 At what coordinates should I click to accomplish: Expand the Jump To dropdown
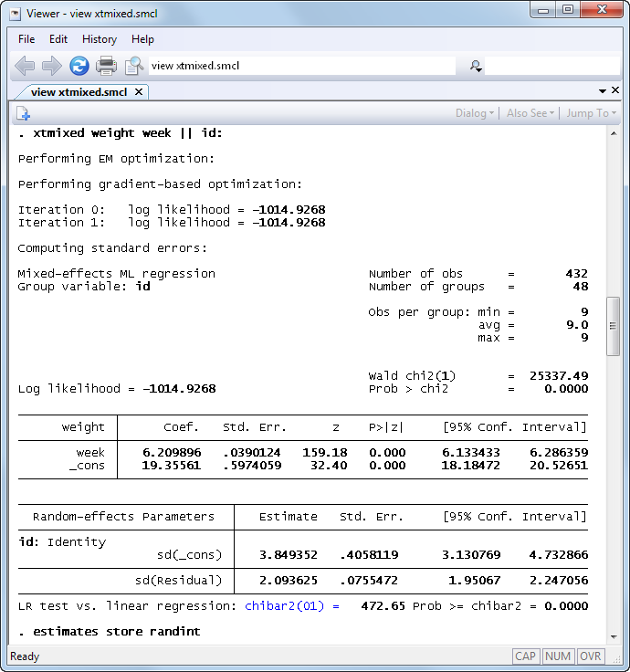tap(591, 113)
